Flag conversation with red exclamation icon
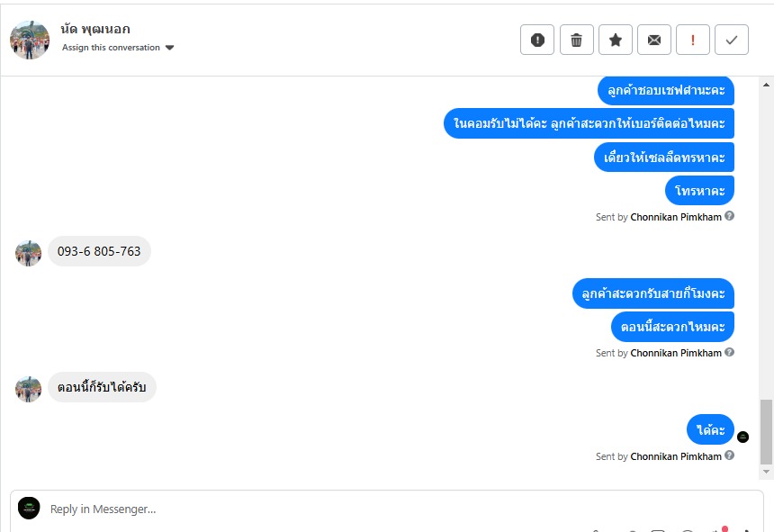The width and height of the screenshot is (774, 532). coord(693,40)
